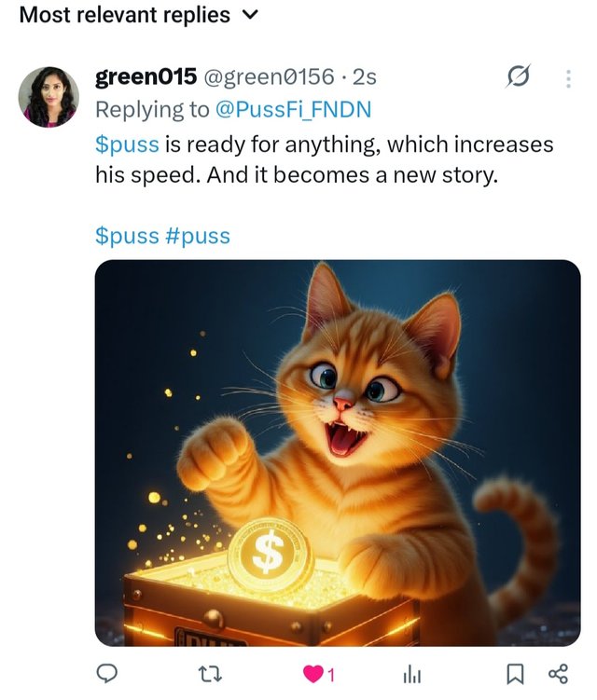Click the $puss cashtag beside #puss
Viewport: 597px width, 700px height.
(127, 235)
